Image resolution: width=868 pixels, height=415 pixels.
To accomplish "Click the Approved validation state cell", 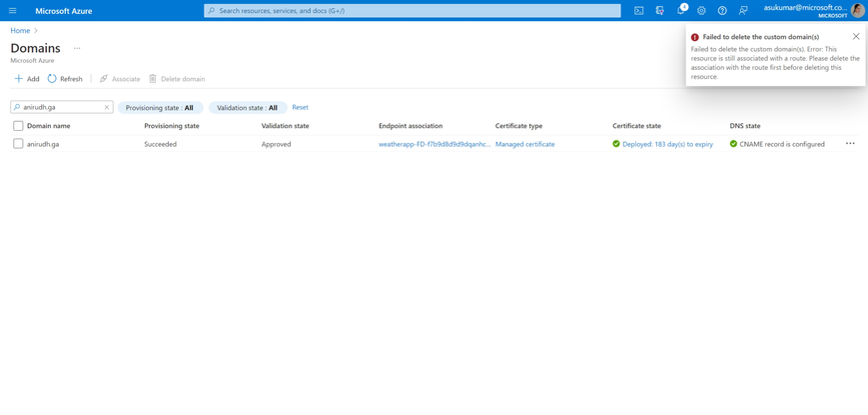I will tap(277, 144).
